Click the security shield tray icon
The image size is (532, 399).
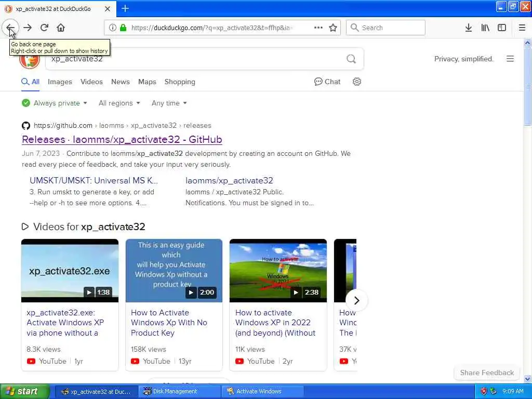[x=484, y=391]
